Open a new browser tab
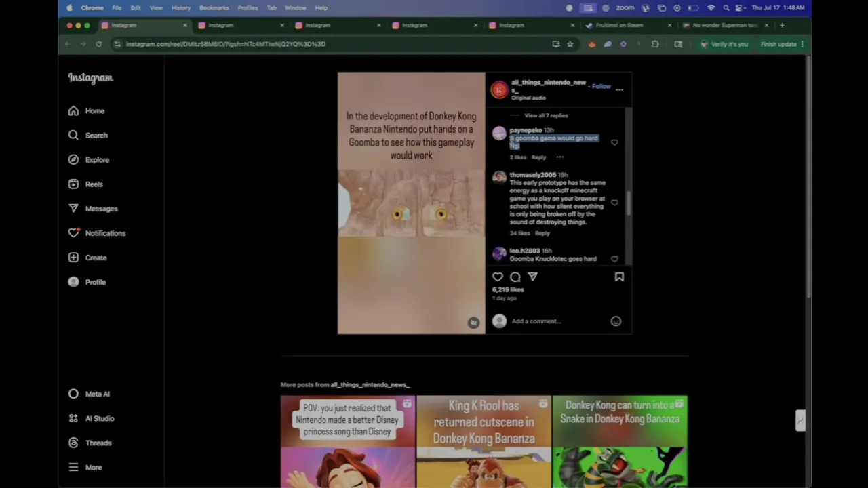Image resolution: width=868 pixels, height=488 pixels. click(782, 25)
